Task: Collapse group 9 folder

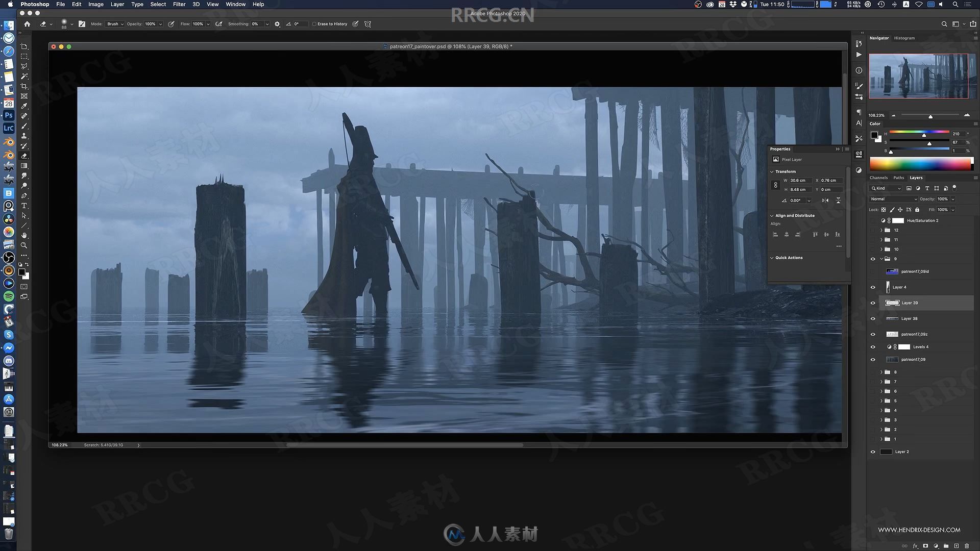Action: 881,259
